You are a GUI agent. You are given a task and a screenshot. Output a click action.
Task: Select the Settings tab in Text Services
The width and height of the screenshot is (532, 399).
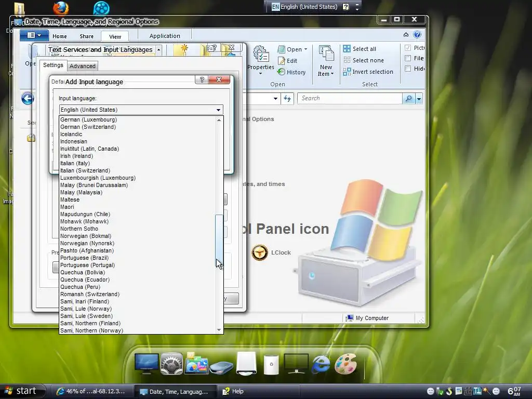point(53,65)
